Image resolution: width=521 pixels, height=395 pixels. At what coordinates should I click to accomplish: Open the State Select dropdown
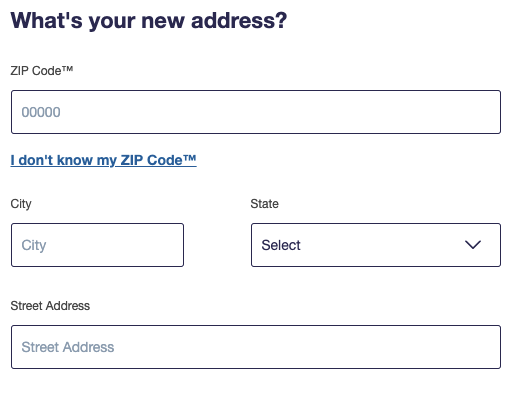click(376, 245)
